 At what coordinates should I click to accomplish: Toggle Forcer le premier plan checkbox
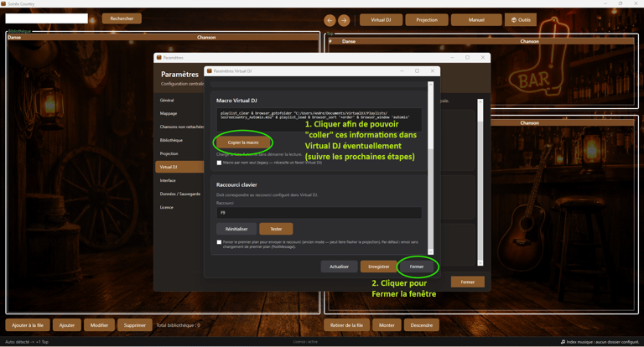tap(219, 242)
